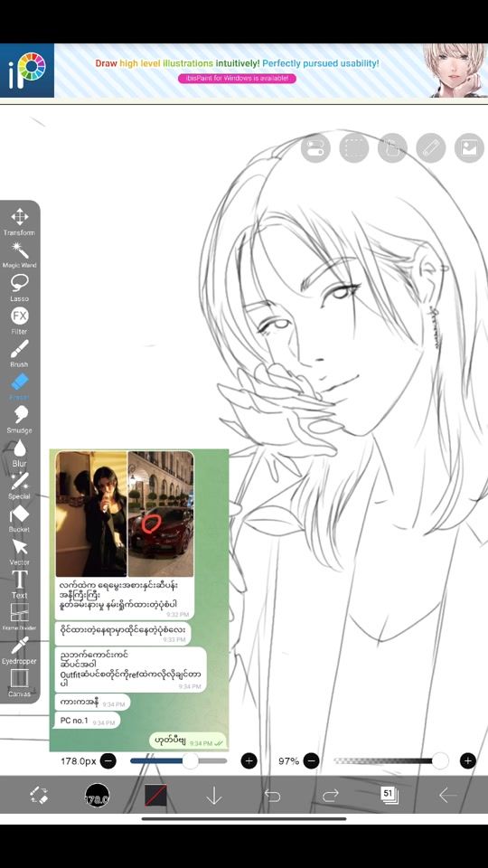Open brush size preview circle 178

click(x=97, y=796)
